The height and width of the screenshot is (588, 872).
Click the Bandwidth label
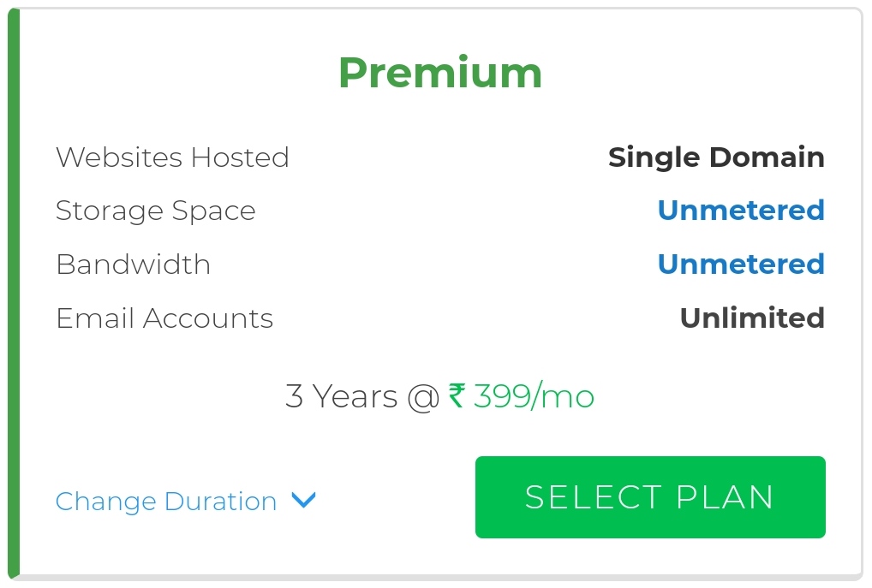(134, 264)
